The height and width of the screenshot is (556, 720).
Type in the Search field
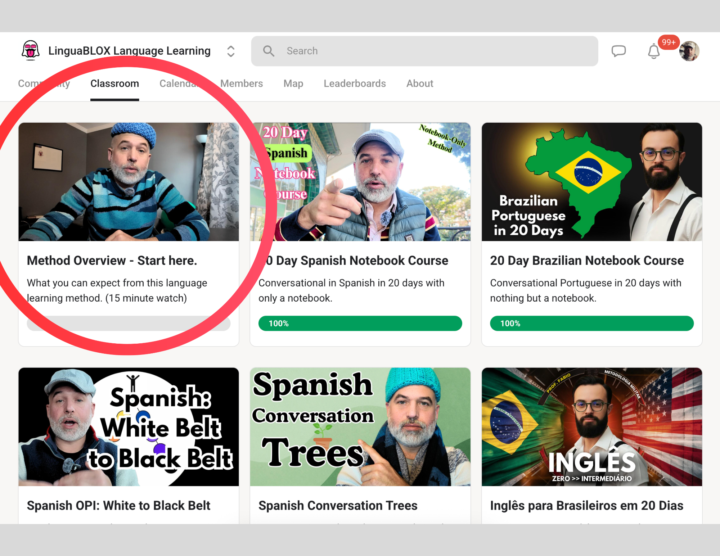coord(430,51)
